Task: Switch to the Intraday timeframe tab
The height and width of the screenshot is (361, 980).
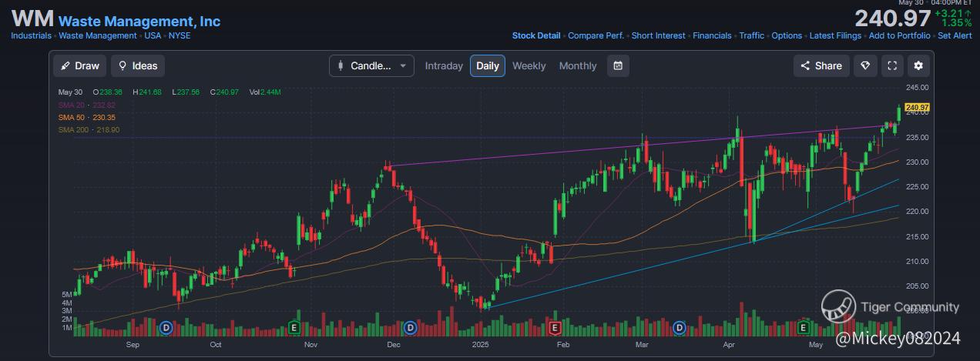Action: click(444, 65)
